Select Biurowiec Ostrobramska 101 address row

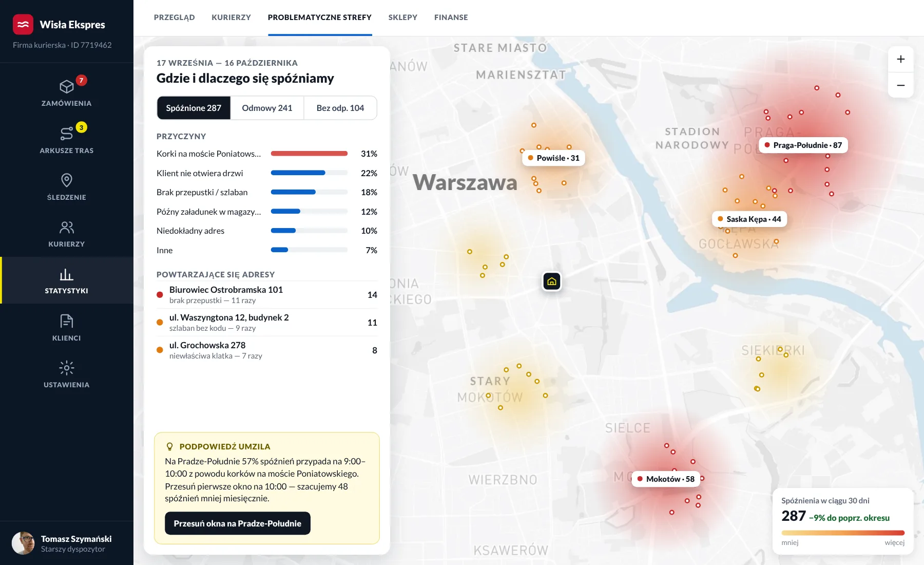click(267, 295)
